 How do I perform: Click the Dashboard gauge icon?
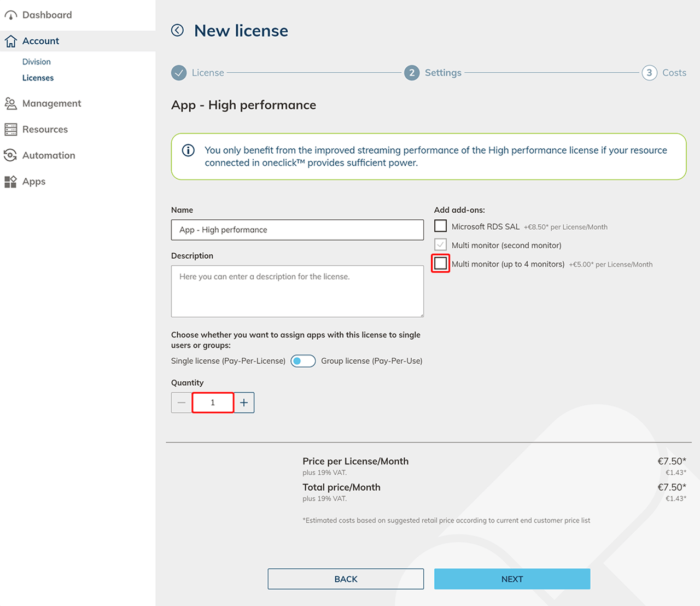click(10, 15)
